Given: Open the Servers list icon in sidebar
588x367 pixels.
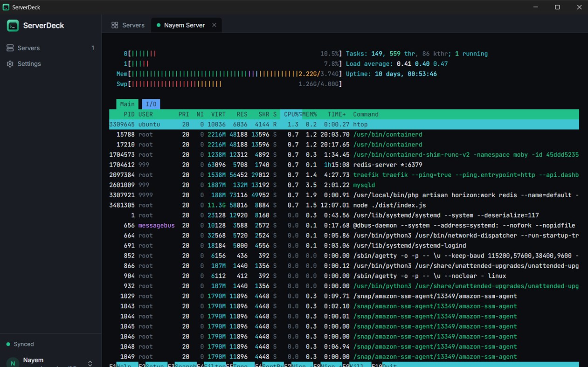Looking at the screenshot, I should coord(10,48).
